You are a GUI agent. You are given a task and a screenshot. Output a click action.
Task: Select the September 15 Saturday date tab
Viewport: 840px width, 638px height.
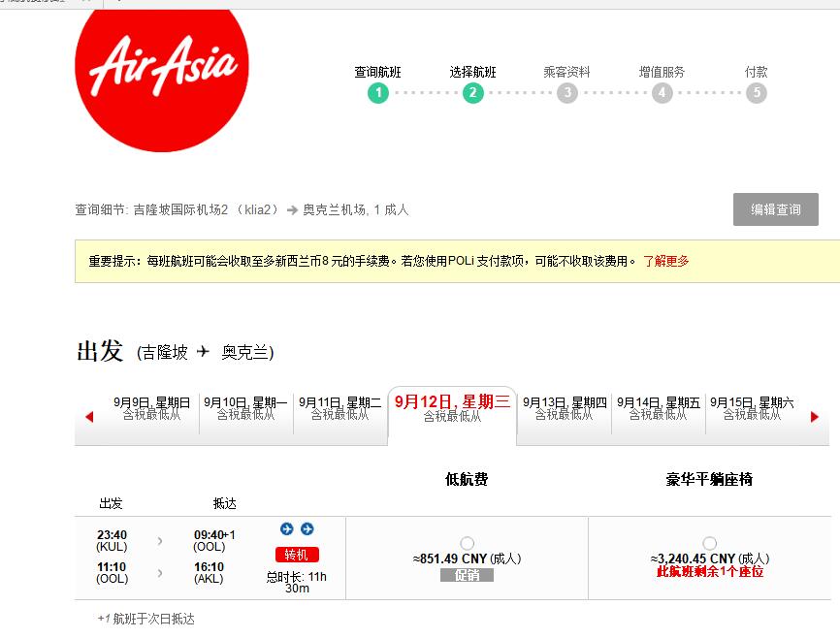pyautogui.click(x=752, y=408)
